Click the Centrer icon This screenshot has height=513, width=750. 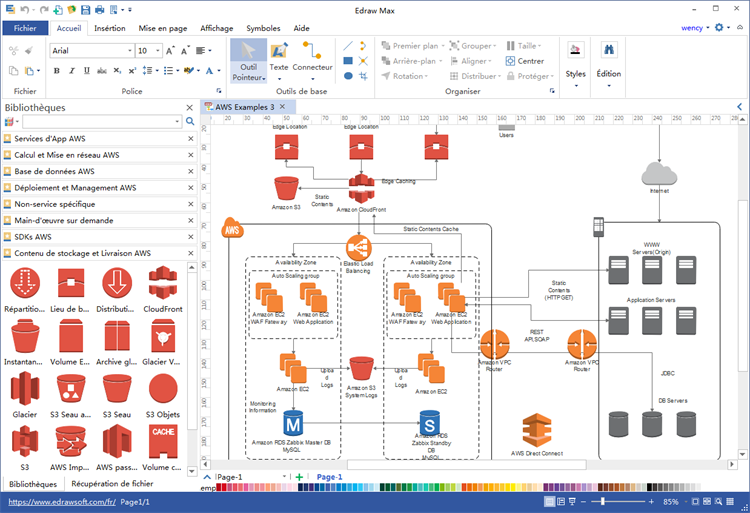510,61
